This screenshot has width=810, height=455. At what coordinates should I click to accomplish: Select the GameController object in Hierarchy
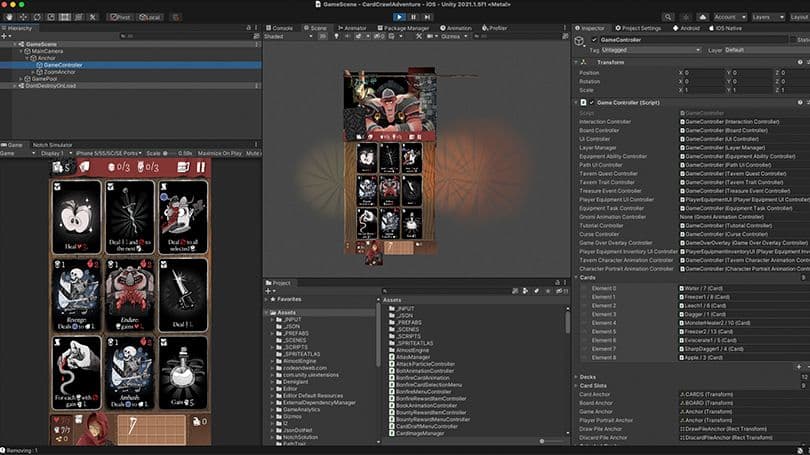[x=63, y=65]
